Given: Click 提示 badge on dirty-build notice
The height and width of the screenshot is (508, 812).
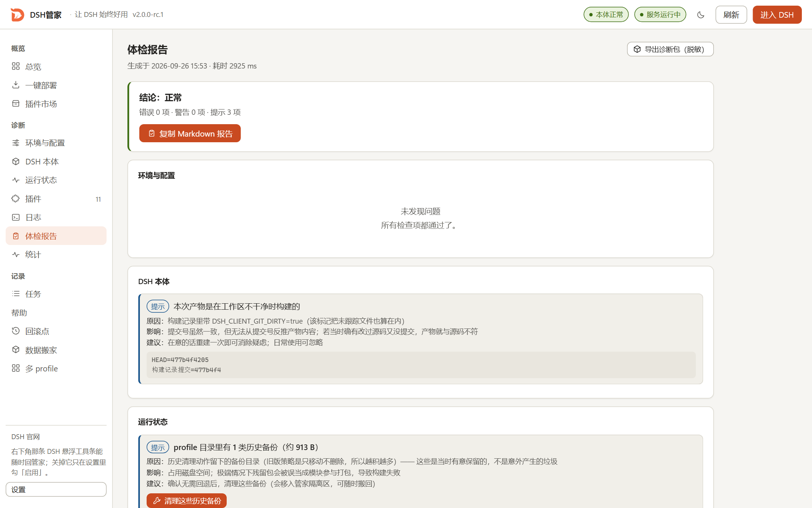Looking at the screenshot, I should [x=158, y=306].
